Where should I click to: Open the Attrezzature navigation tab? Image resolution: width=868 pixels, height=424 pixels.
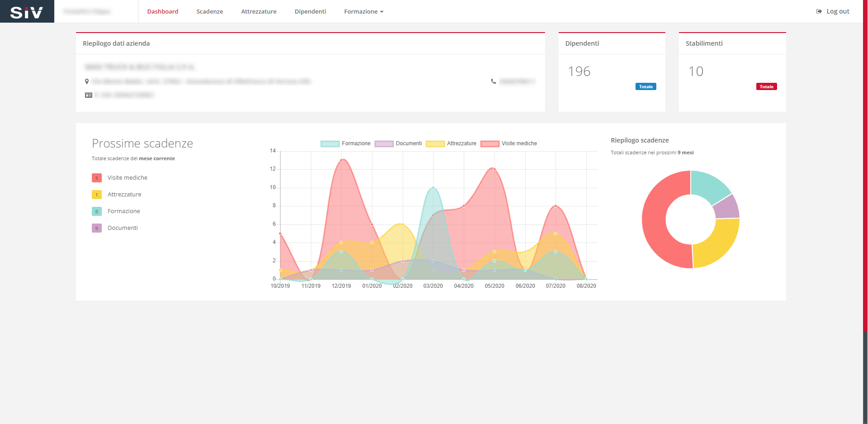(x=259, y=11)
